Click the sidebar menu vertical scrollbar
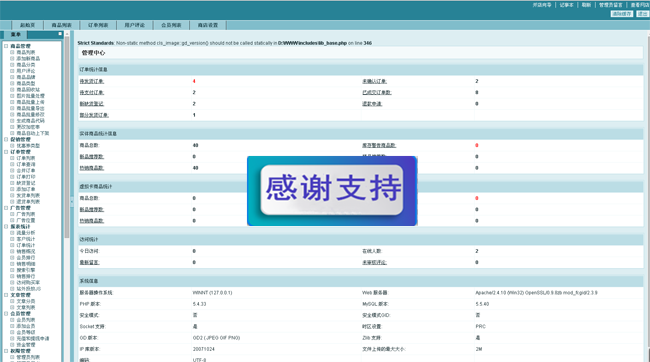The image size is (650, 362). [67, 137]
